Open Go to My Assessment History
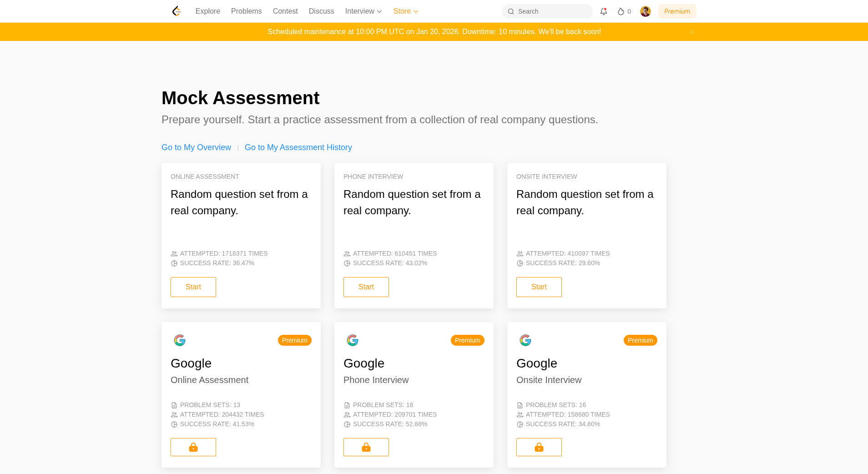Viewport: 868px width, 474px height. coord(298,147)
